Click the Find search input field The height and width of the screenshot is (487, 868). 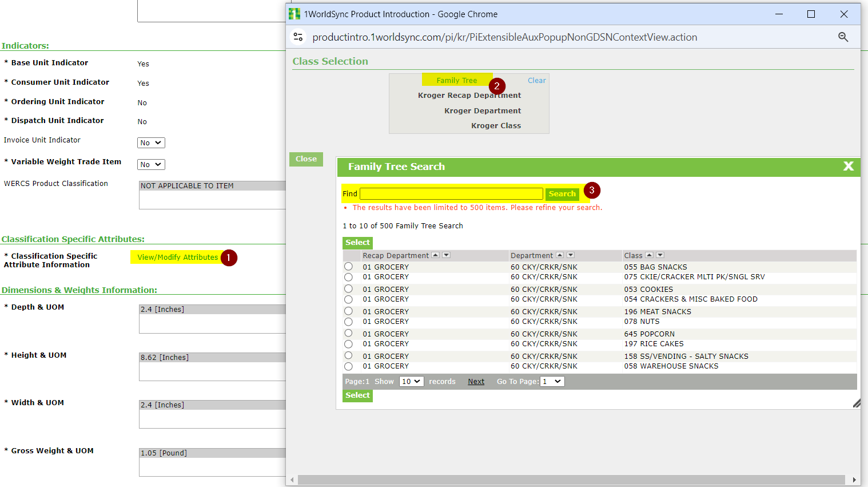(x=451, y=193)
